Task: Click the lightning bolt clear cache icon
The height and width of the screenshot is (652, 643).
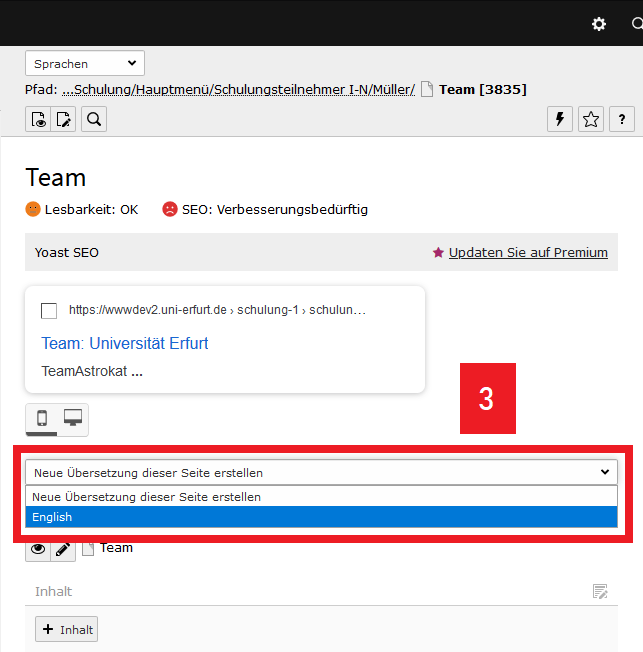Action: click(x=560, y=120)
